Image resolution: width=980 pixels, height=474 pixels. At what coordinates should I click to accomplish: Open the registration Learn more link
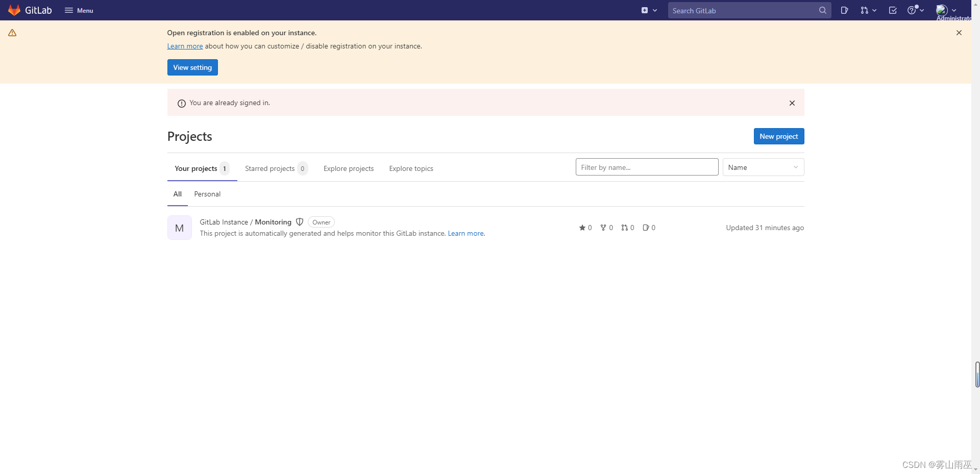point(185,46)
